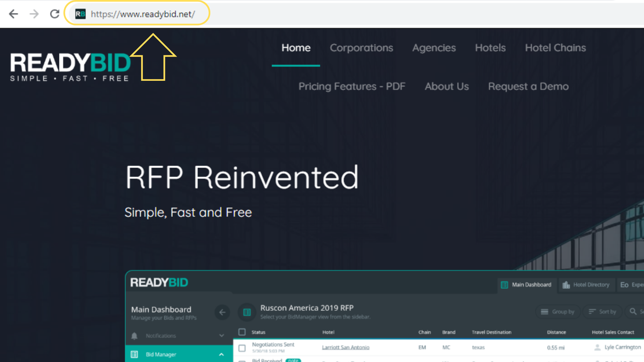Image resolution: width=644 pixels, height=362 pixels.
Task: Toggle the select-all Status header checkbox
Action: [x=242, y=332]
